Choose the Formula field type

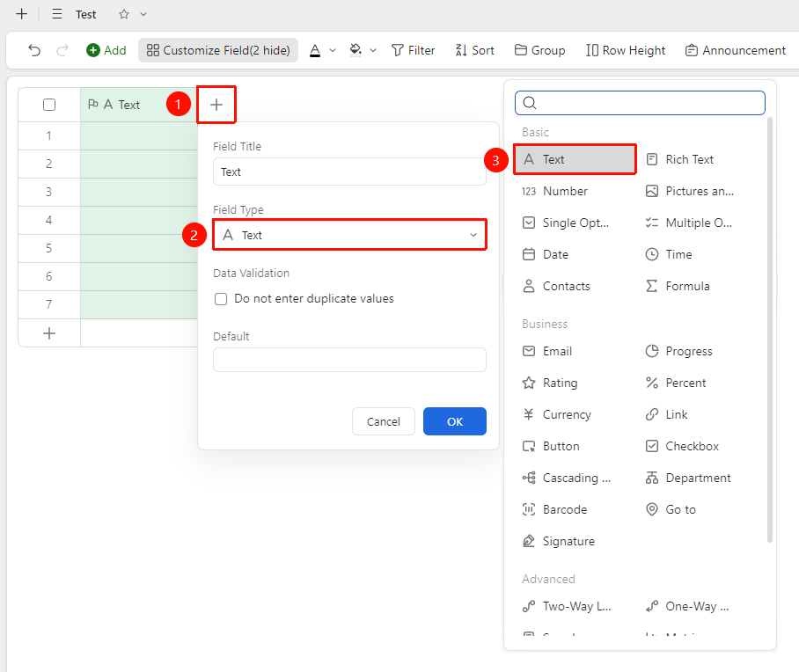tap(678, 286)
